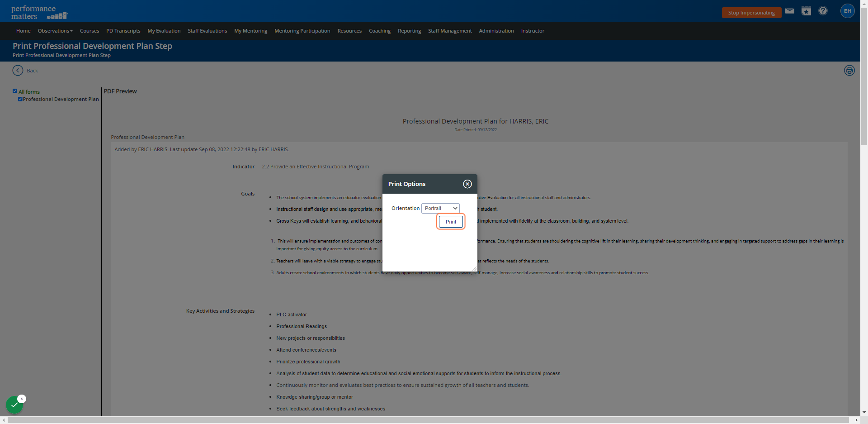Open Staff Evaluations menu item

[x=208, y=31]
